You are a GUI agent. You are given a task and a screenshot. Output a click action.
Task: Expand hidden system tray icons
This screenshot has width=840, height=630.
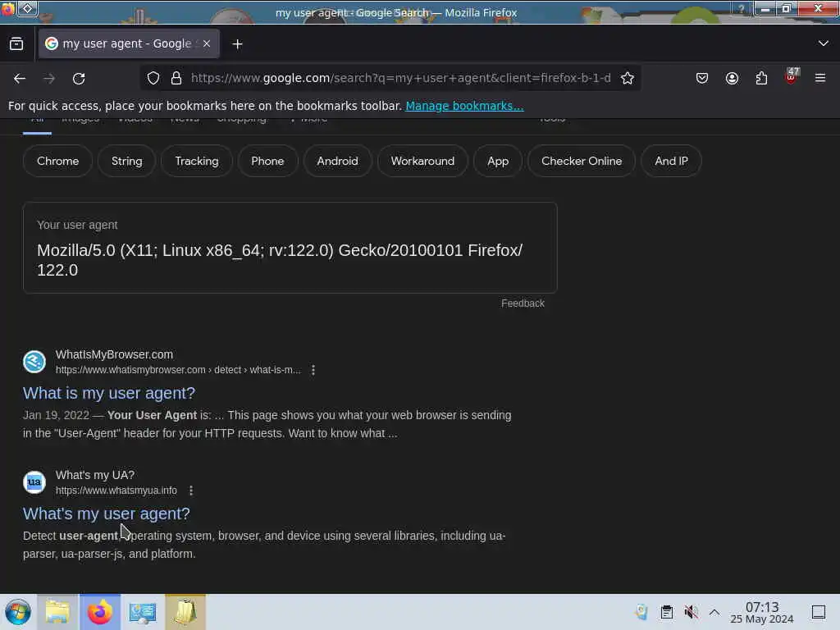point(714,612)
